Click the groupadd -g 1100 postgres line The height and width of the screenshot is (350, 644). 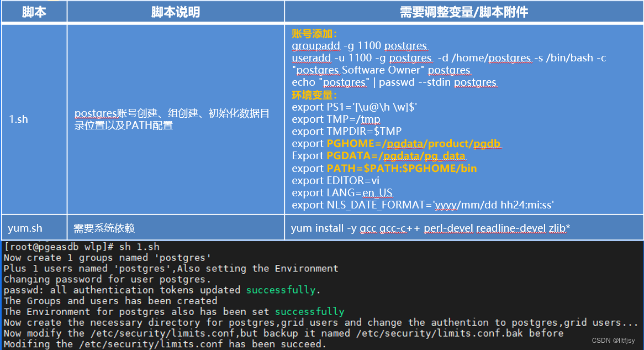(360, 46)
